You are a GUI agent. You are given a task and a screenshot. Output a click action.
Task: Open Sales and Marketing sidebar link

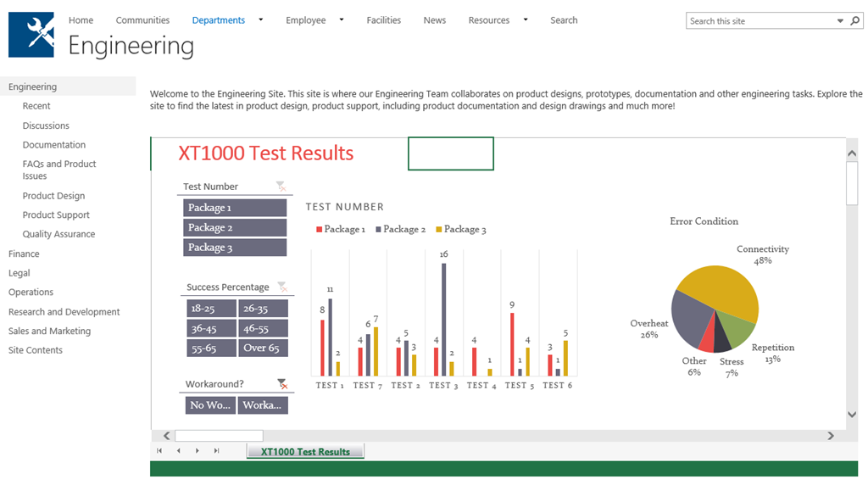(x=50, y=331)
